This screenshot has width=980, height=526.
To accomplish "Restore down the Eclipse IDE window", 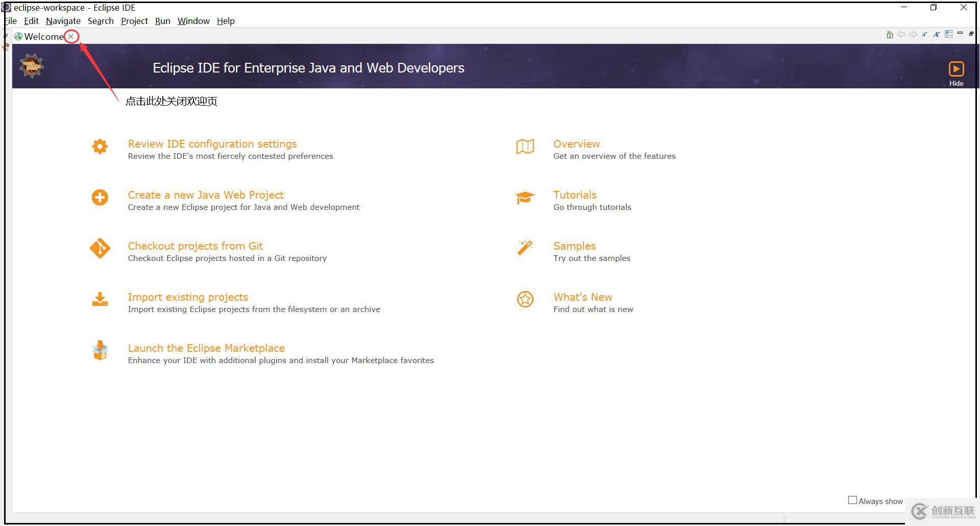I will coord(934,7).
